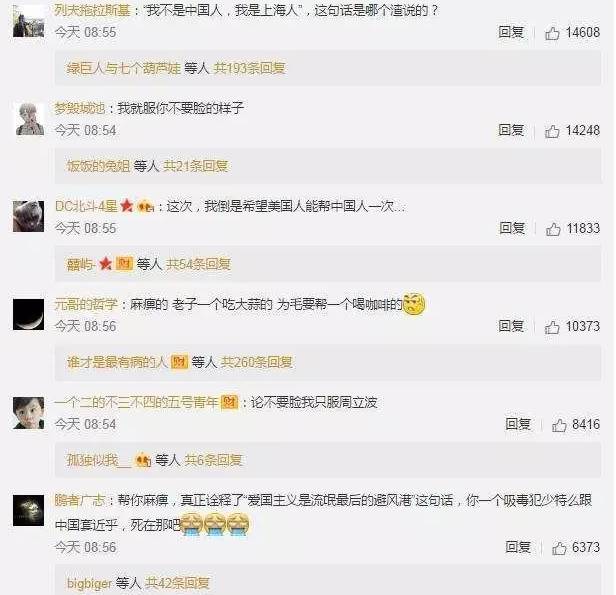Expand the 共21条回复 replies thread
Screen dimensions: 616x595
196,166
